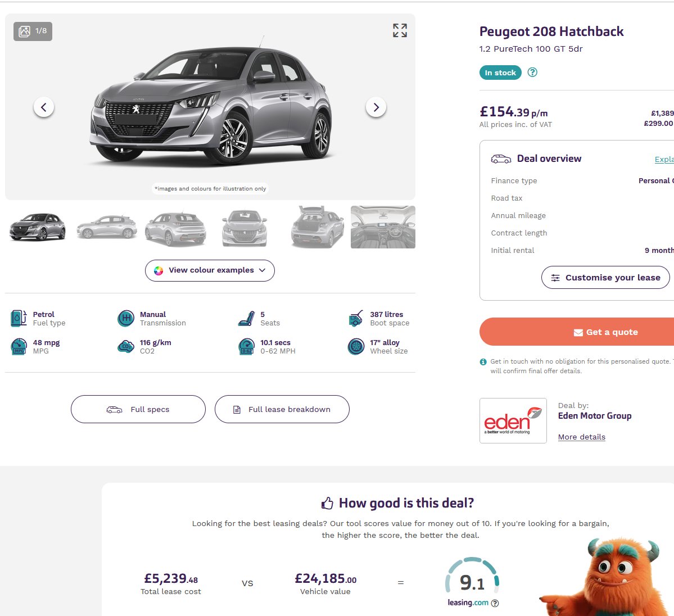Follow the More details link

[x=582, y=437]
